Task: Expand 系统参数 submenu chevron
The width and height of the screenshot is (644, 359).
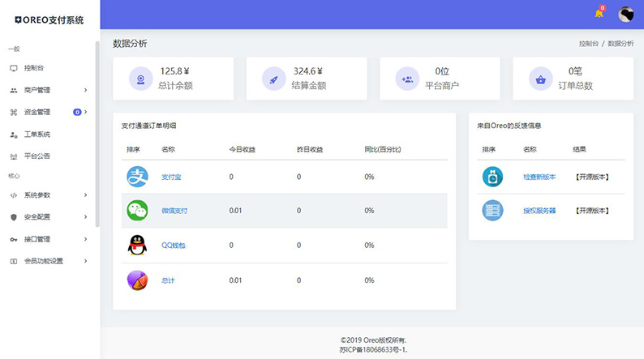Action: tap(85, 194)
